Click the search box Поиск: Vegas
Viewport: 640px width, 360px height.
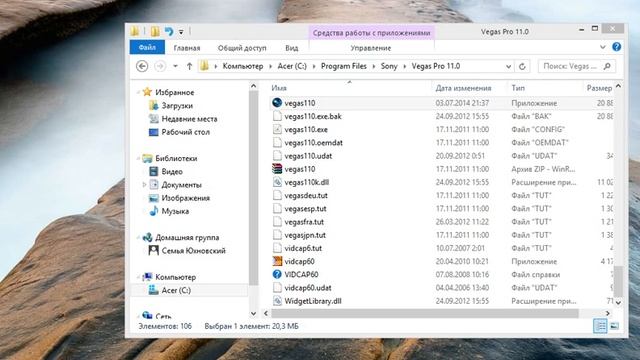[x=571, y=66]
